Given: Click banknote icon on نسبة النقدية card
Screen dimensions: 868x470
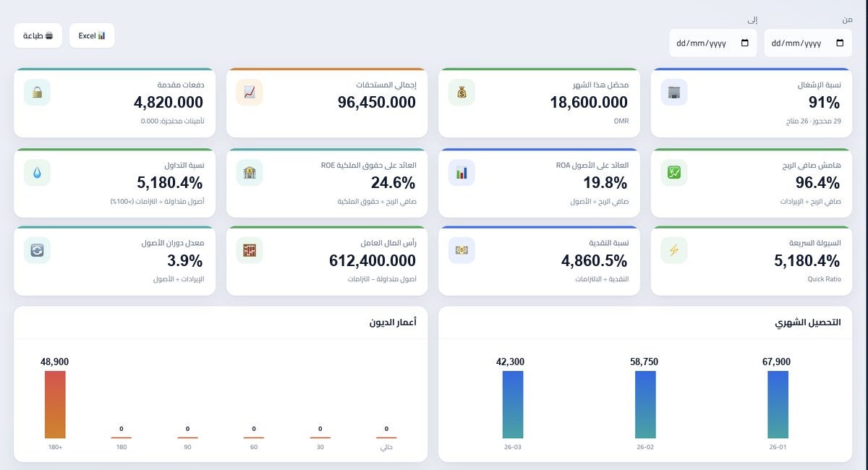Looking at the screenshot, I should [x=461, y=250].
